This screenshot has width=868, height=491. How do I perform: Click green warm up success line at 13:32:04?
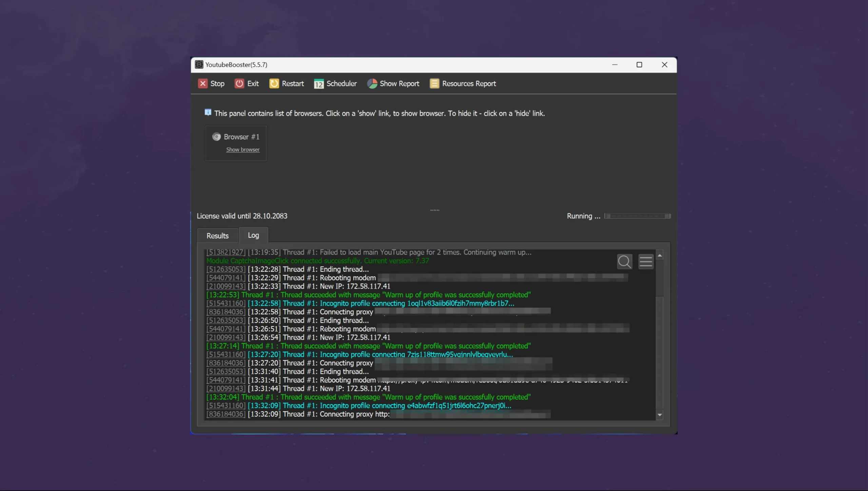[x=369, y=397]
